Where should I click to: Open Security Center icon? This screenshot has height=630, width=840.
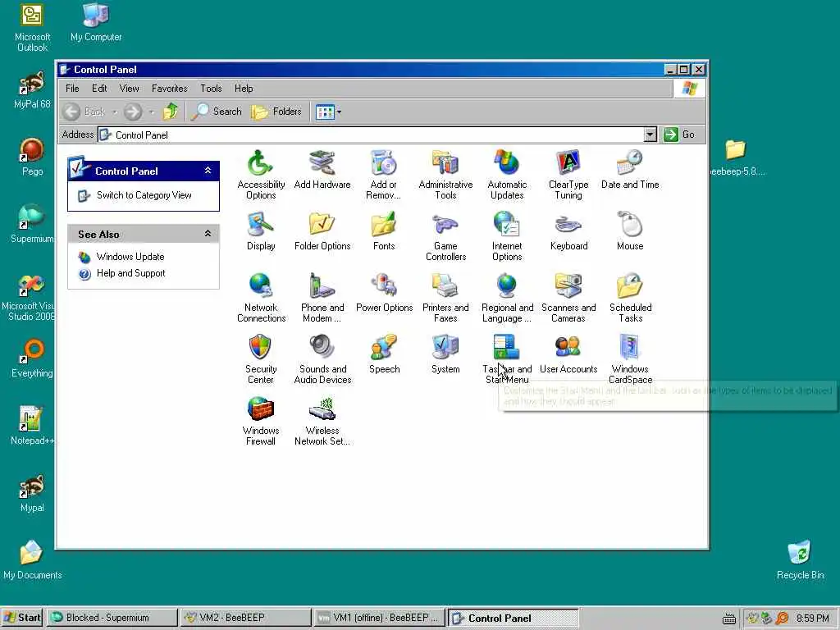(261, 359)
